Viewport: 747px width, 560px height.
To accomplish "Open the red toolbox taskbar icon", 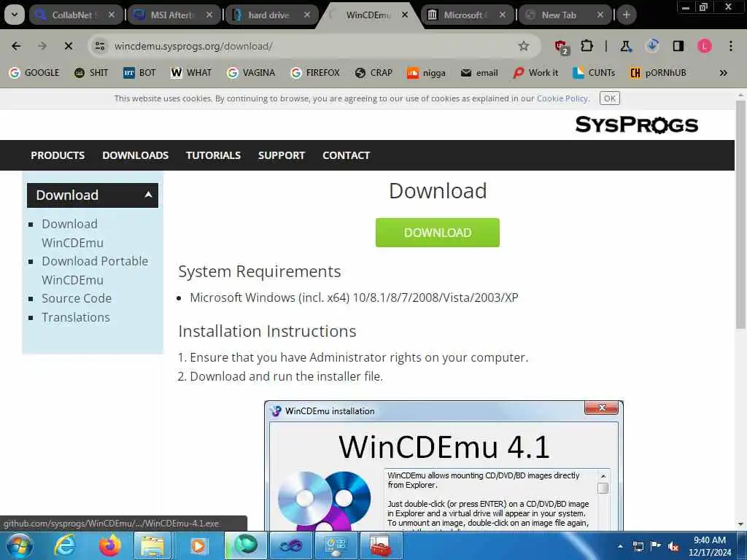I will (x=380, y=545).
